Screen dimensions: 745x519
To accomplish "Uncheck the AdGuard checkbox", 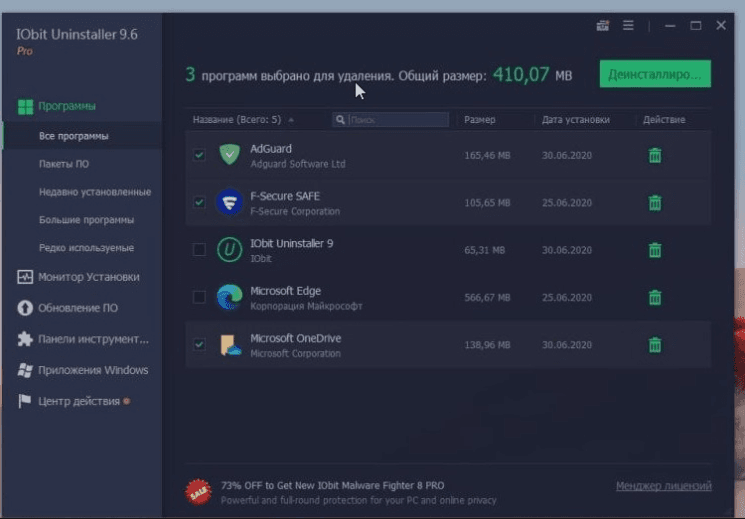I will (x=199, y=155).
